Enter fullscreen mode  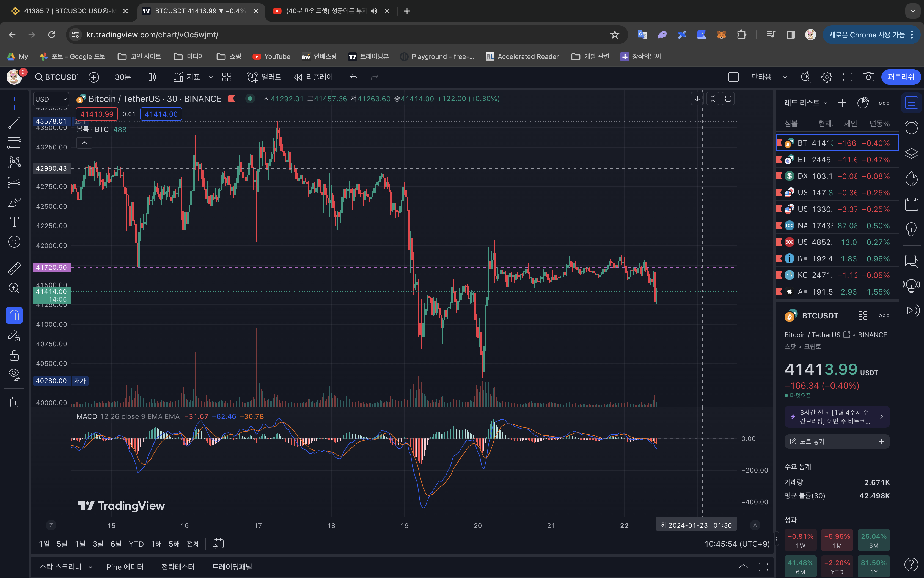coord(848,77)
